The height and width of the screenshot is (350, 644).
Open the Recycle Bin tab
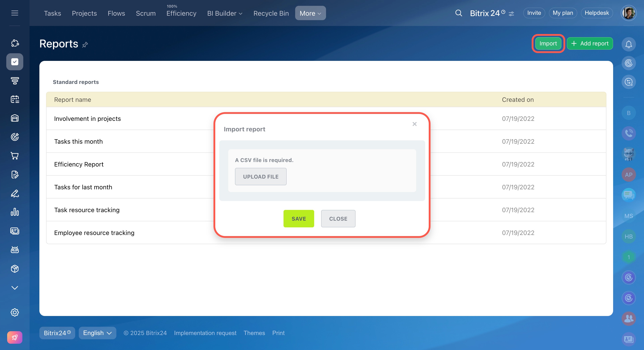click(271, 13)
